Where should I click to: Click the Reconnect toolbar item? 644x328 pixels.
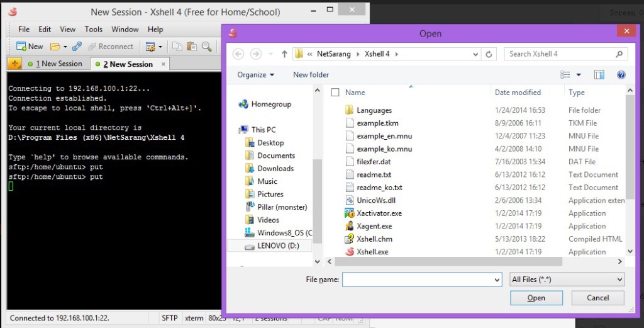pyautogui.click(x=111, y=47)
